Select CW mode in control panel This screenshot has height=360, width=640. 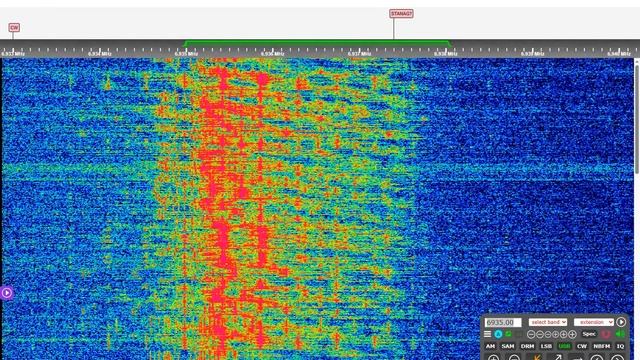582,346
